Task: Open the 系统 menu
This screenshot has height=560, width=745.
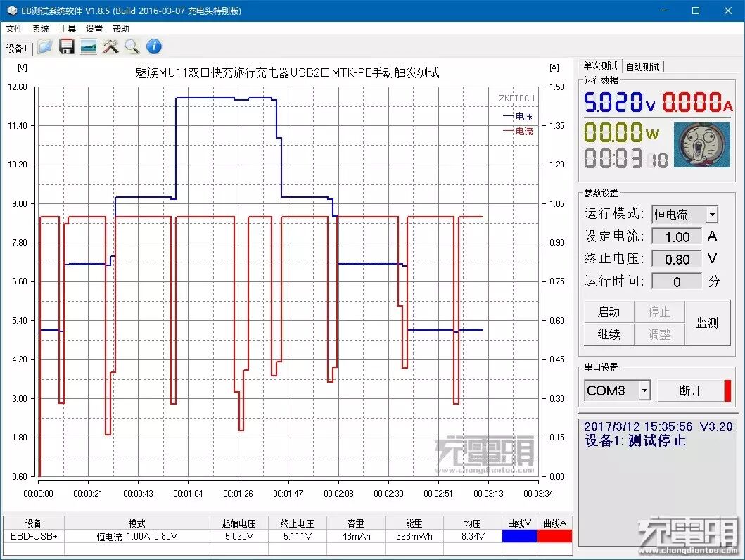Action: tap(41, 29)
